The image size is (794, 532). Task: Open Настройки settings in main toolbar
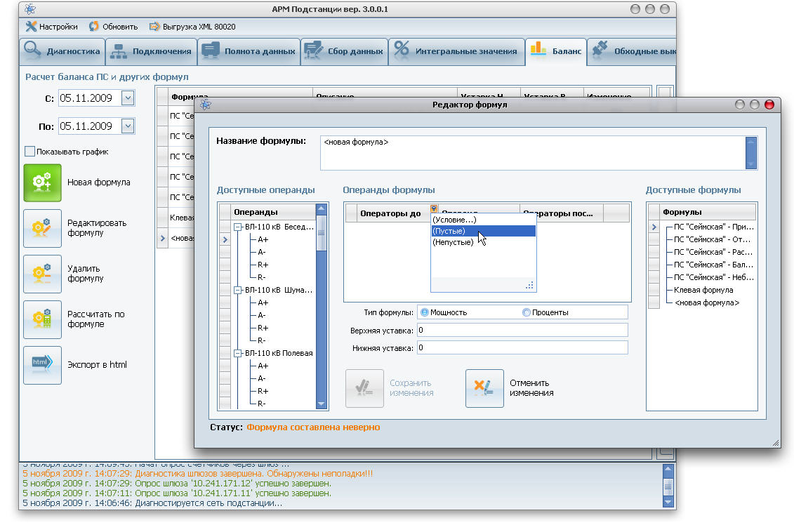click(52, 27)
